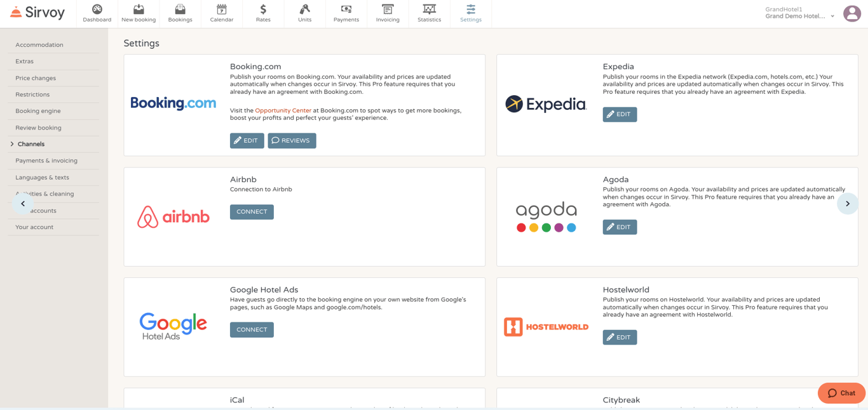This screenshot has height=410, width=868.
Task: Open the Dashboard from the top navigation
Action: pyautogui.click(x=97, y=13)
